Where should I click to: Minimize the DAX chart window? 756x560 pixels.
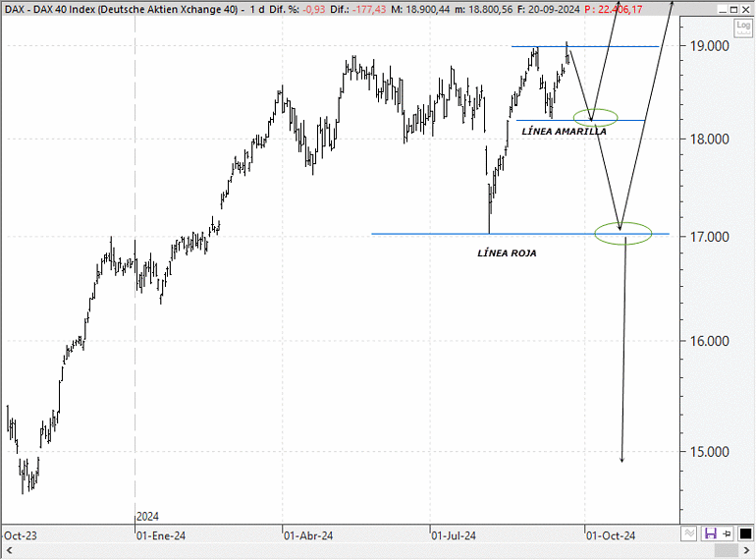coord(722,9)
